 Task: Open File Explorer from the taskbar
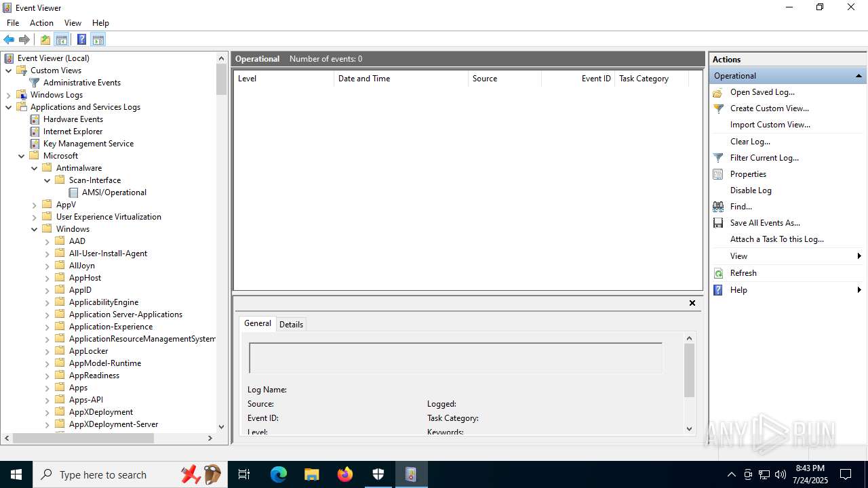pos(312,474)
